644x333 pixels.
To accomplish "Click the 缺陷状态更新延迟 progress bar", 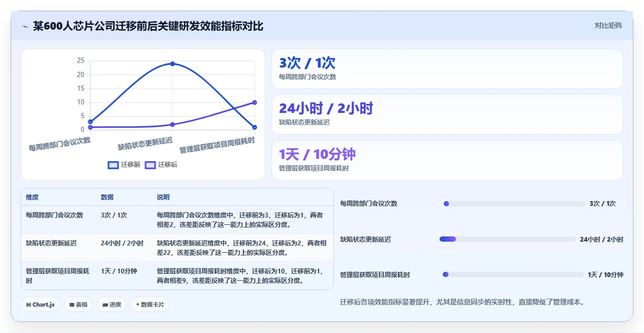I will tap(507, 239).
